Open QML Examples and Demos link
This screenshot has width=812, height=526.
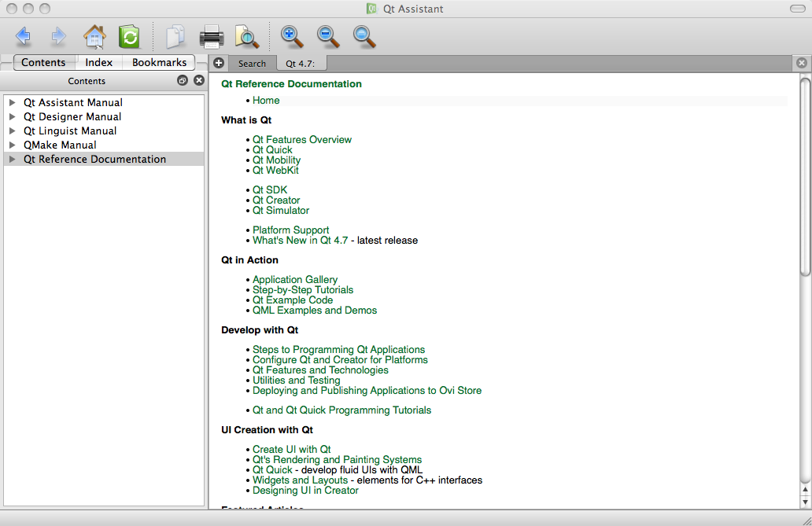(x=315, y=311)
